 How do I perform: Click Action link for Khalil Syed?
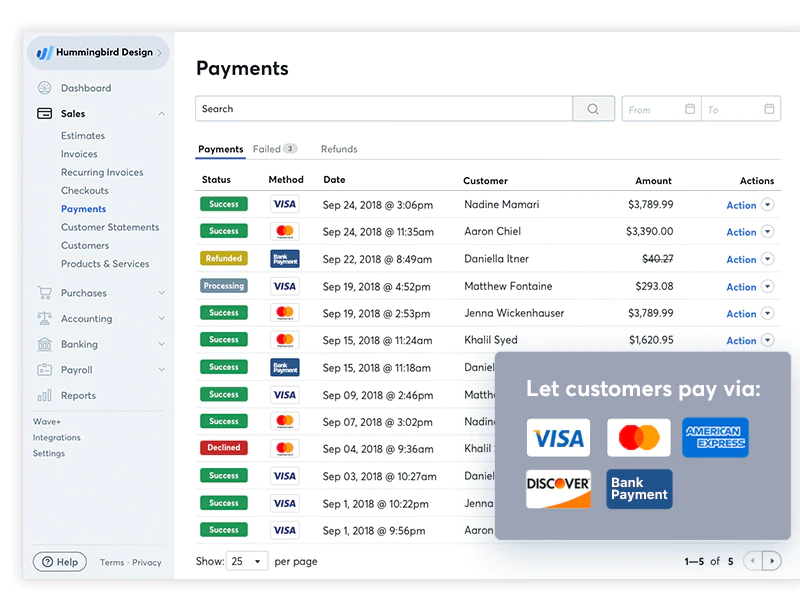coord(741,340)
